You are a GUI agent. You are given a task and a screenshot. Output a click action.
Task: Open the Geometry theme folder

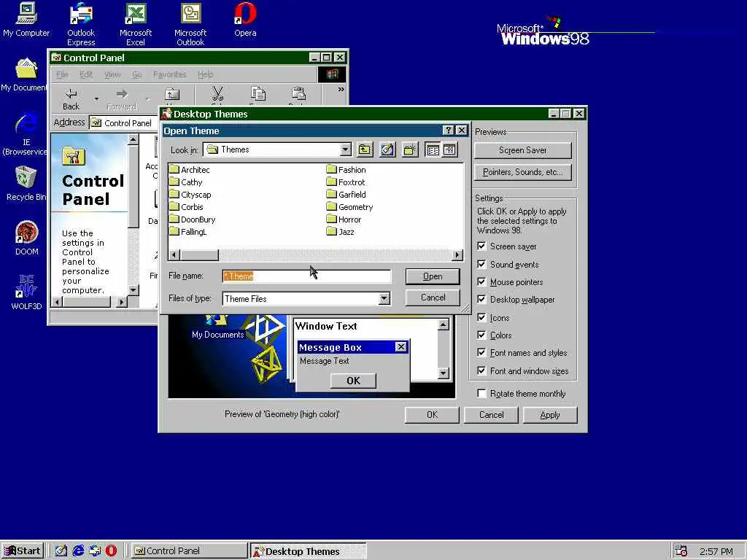(349, 207)
